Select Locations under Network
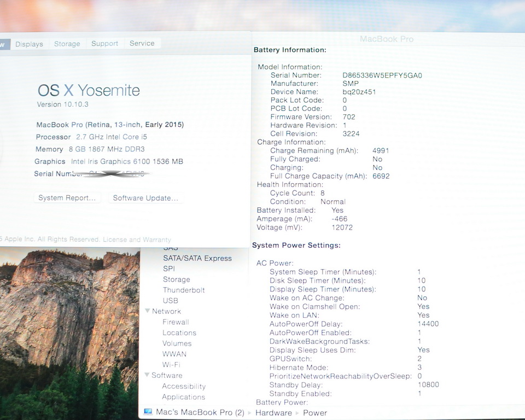This screenshot has height=420, width=525. [179, 333]
